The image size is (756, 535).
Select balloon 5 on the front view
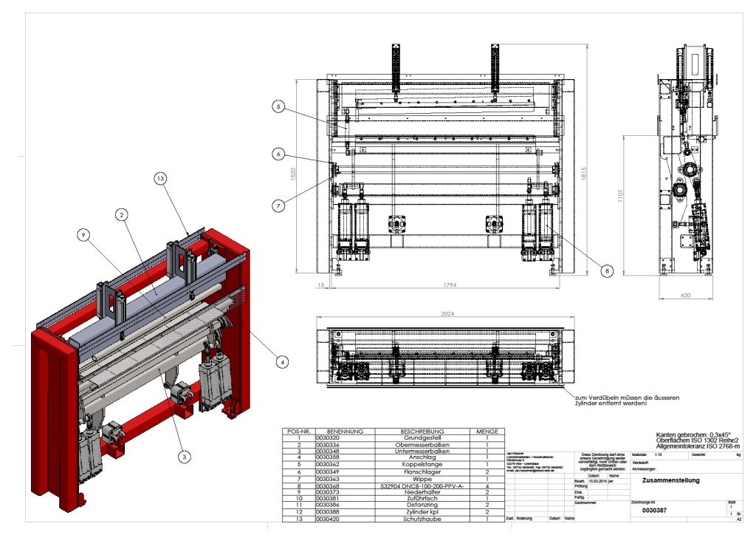click(278, 107)
